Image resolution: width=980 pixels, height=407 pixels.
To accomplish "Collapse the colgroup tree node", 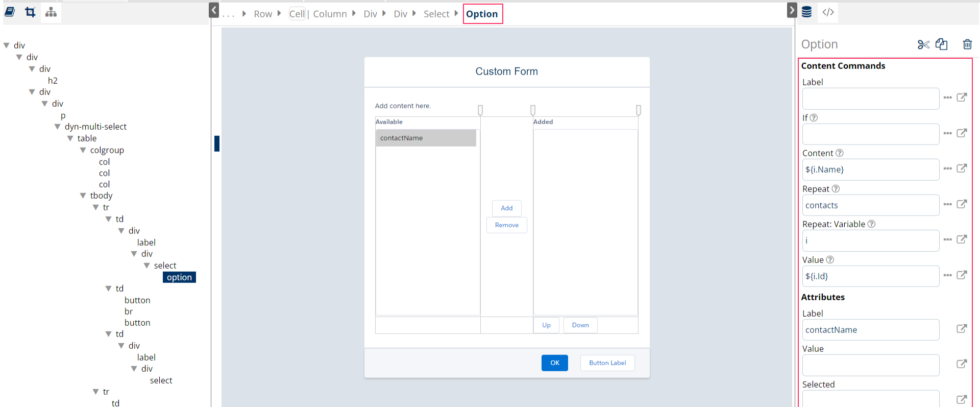I will coord(83,150).
